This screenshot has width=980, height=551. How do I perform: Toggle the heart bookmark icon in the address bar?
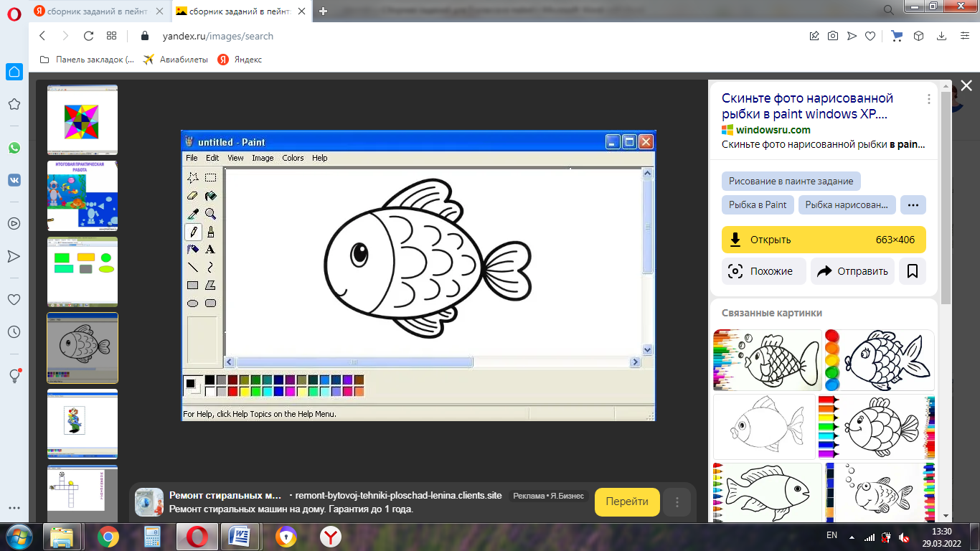(x=870, y=36)
